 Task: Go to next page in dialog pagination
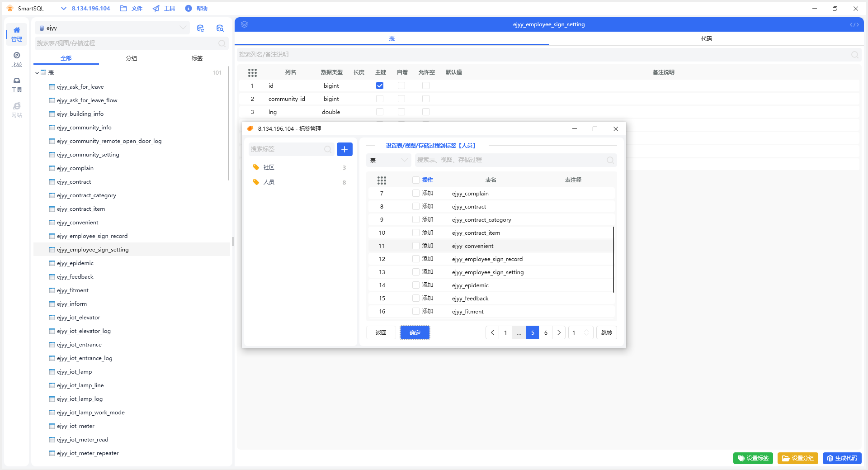pos(559,333)
